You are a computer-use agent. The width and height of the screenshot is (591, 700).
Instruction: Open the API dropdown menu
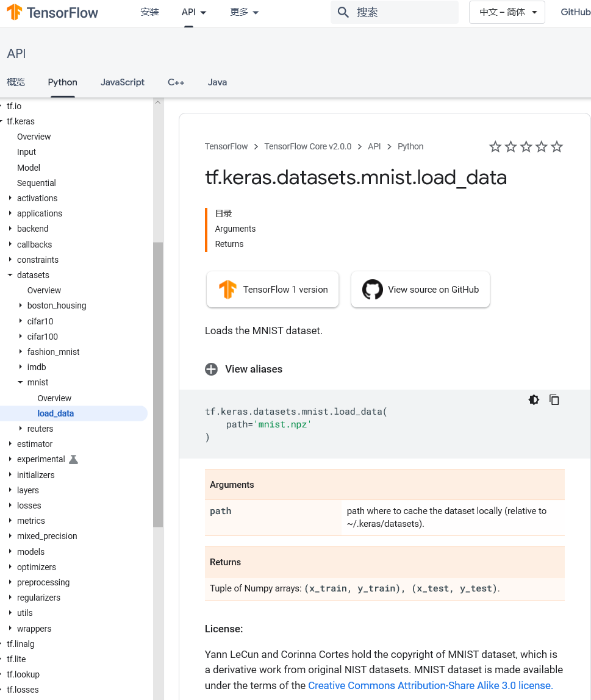tap(194, 12)
